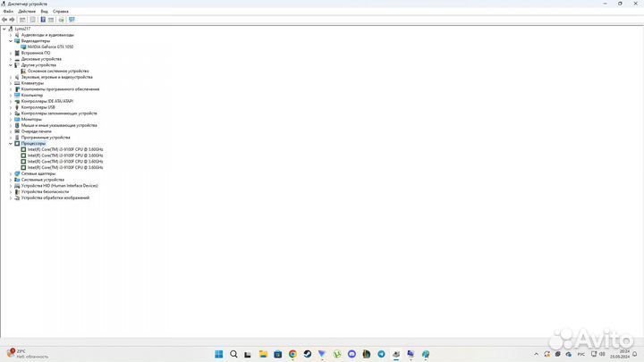
Task: Open the Windows Start button
Action: (x=219, y=354)
